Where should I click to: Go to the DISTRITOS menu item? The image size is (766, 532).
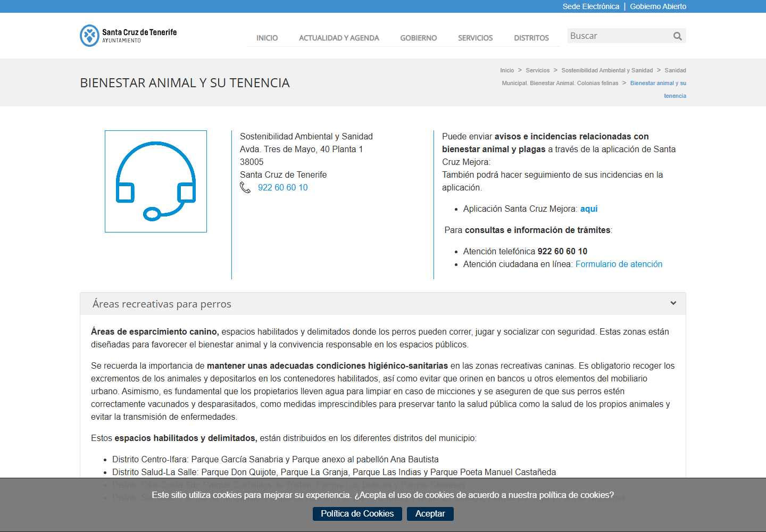coord(531,38)
